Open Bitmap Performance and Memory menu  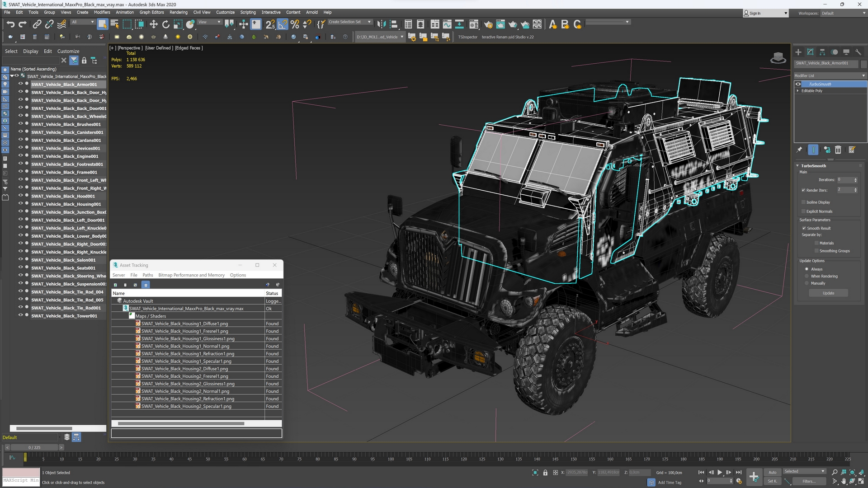coord(191,275)
